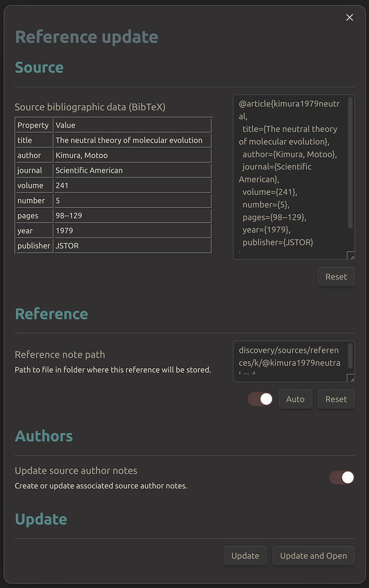Click the Update and Open button

click(313, 555)
